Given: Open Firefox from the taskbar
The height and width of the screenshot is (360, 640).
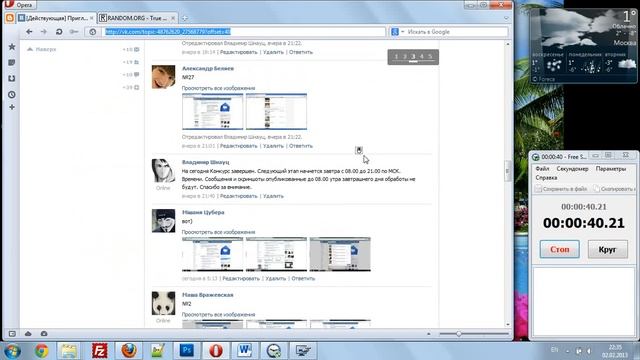Looking at the screenshot, I should (129, 351).
